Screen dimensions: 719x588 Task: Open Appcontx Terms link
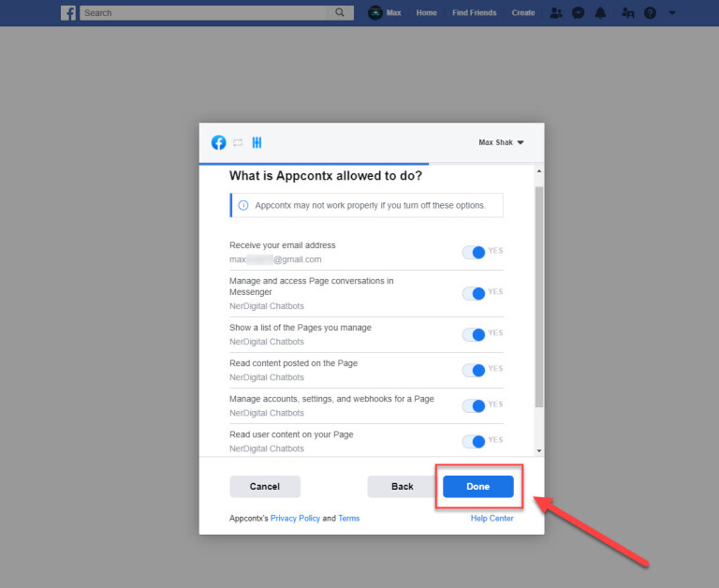point(349,519)
